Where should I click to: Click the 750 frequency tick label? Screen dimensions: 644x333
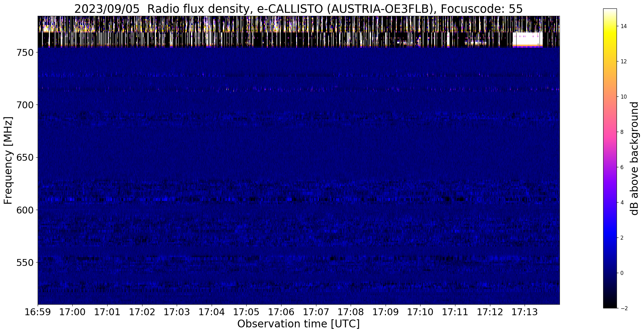(25, 52)
